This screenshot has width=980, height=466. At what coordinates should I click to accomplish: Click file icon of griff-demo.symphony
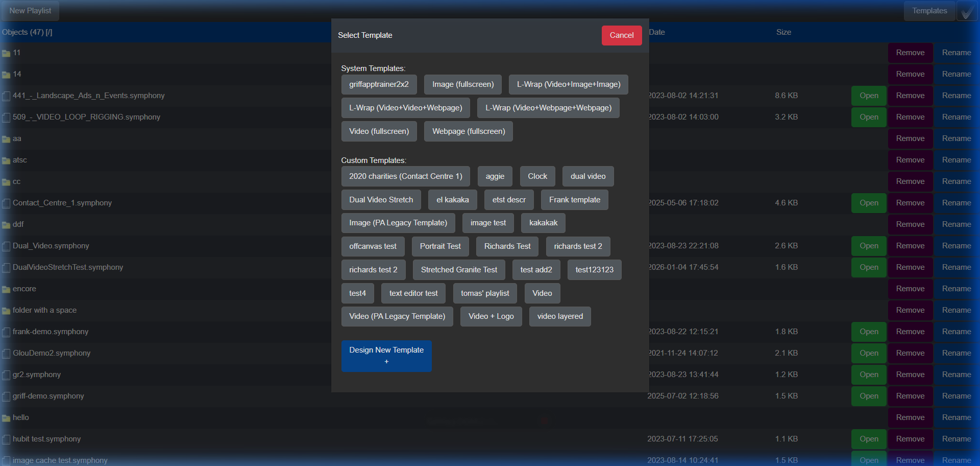click(x=6, y=397)
